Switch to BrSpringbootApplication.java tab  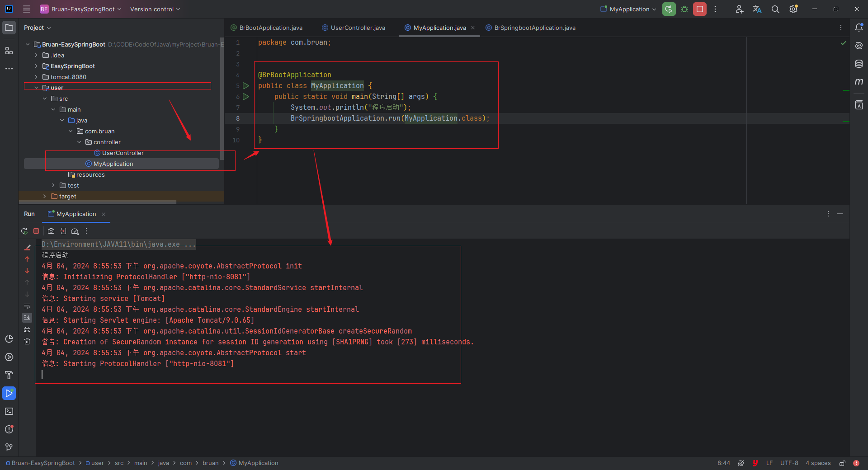pos(530,28)
